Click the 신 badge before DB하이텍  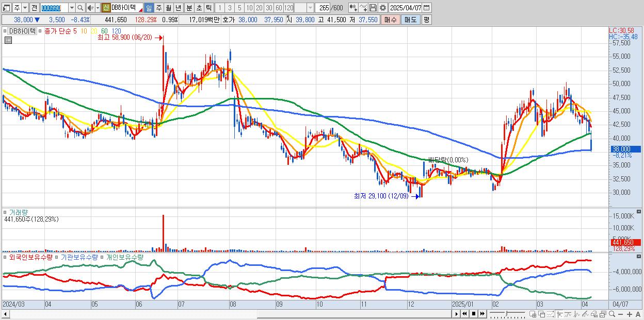106,8
